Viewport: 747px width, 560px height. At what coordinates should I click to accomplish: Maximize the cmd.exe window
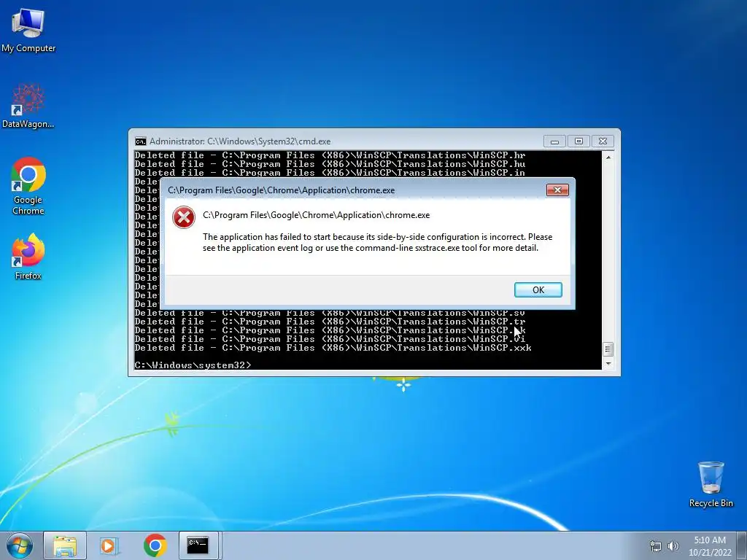(578, 141)
